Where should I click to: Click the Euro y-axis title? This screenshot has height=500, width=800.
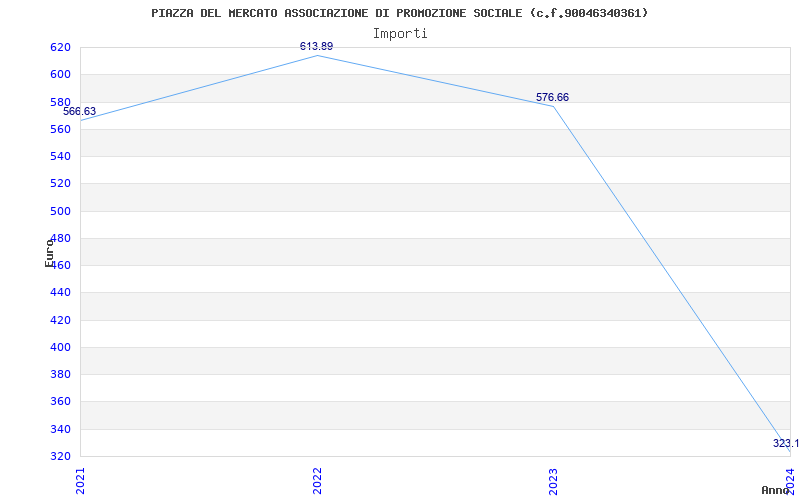point(49,252)
